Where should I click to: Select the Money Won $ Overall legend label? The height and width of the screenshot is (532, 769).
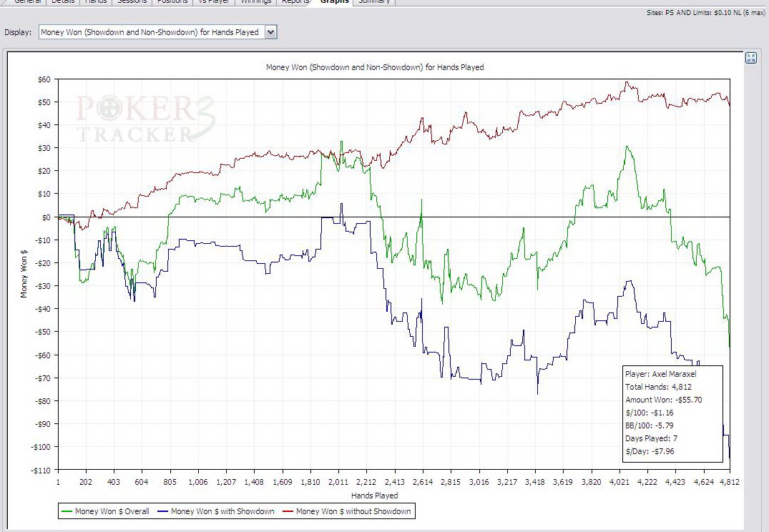click(x=110, y=511)
